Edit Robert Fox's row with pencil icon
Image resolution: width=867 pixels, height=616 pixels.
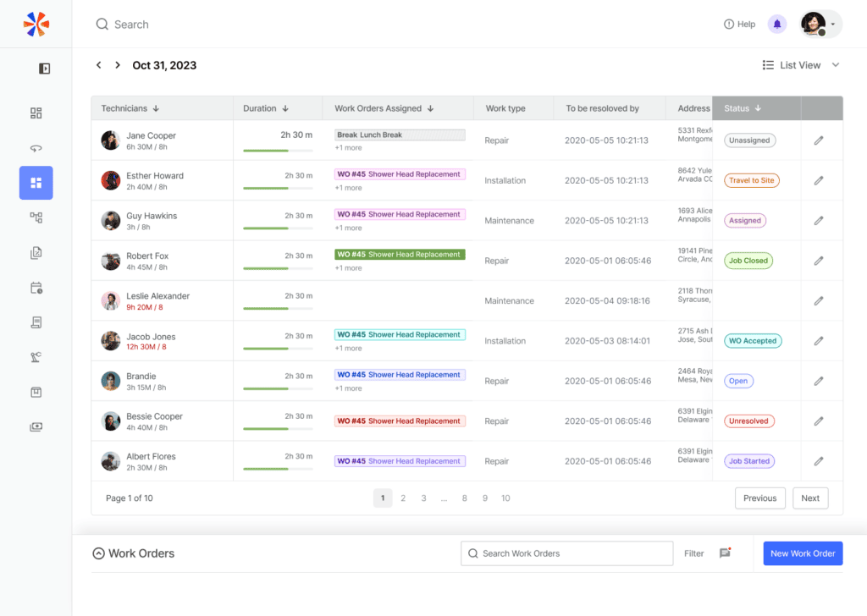pos(819,261)
